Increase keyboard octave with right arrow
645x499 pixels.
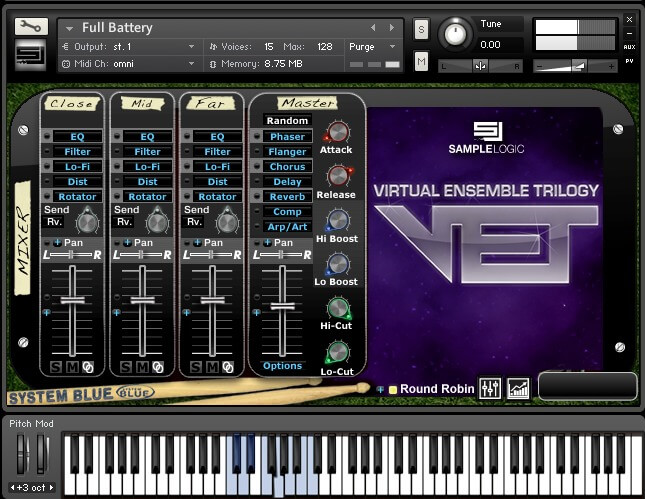coord(51,487)
